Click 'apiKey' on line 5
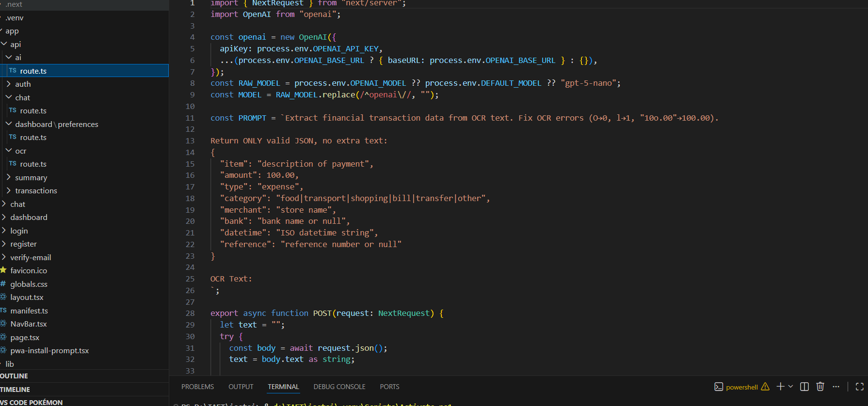This screenshot has height=406, width=868. (234, 49)
